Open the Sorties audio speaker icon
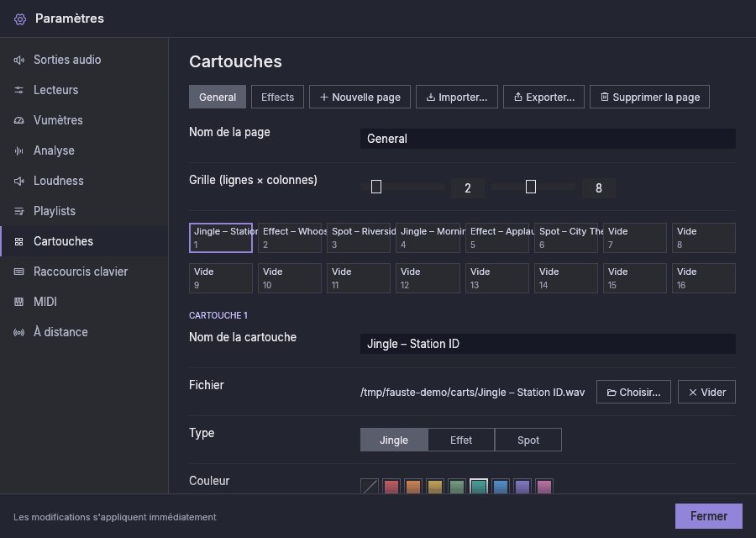Viewport: 756px width, 538px height. (18, 60)
